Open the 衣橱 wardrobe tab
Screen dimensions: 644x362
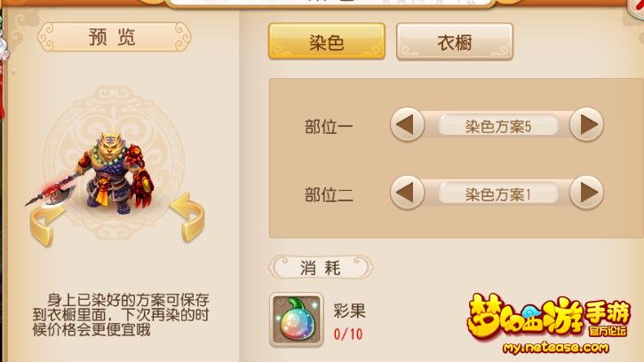point(455,42)
